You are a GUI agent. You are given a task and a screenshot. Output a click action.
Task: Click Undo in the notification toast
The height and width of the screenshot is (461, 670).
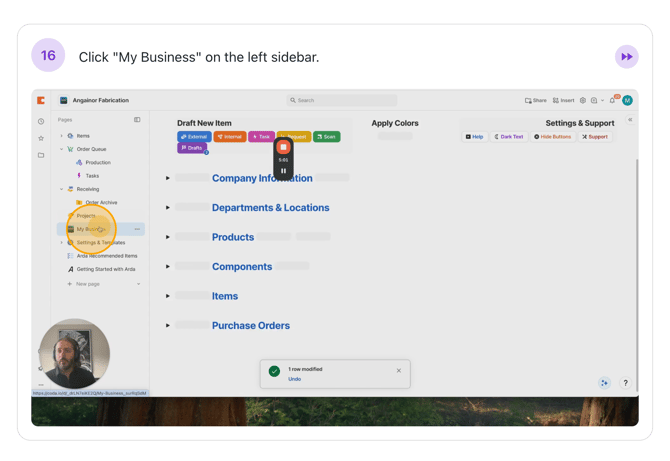(x=294, y=379)
